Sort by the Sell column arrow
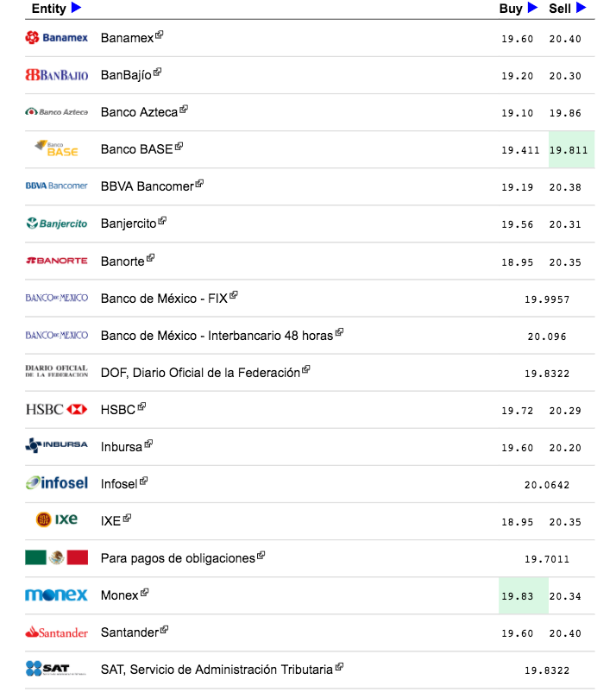Image resolution: width=616 pixels, height=692 pixels. pyautogui.click(x=581, y=8)
